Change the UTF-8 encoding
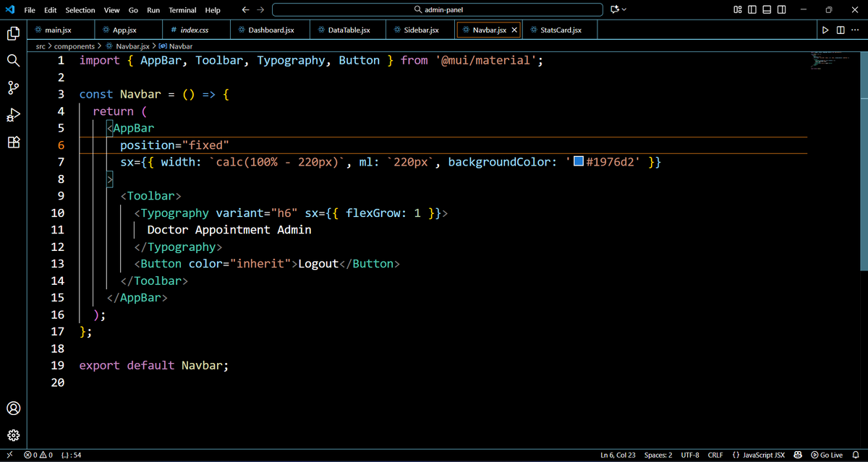 coord(689,455)
